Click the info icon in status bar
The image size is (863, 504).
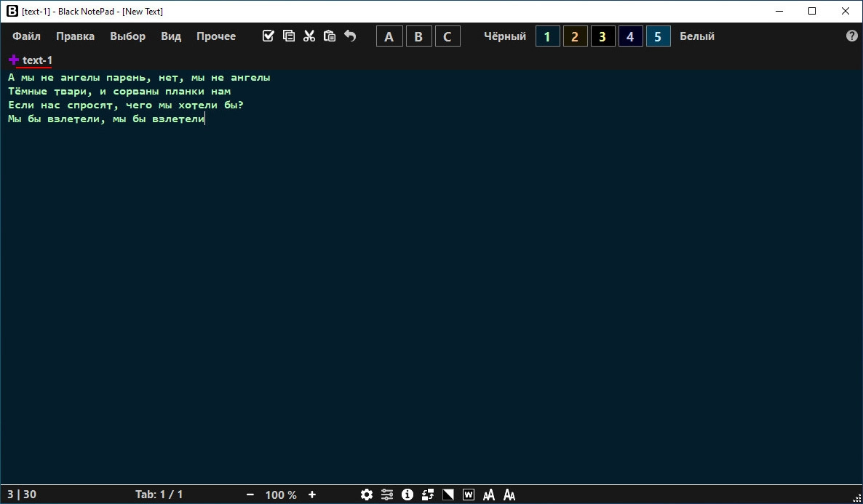pos(407,495)
